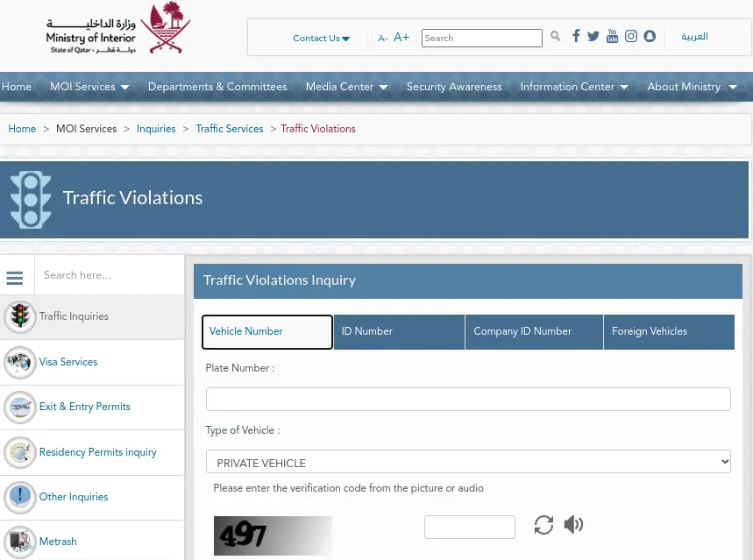Open the Other Inquiries sidebar link

(x=74, y=497)
